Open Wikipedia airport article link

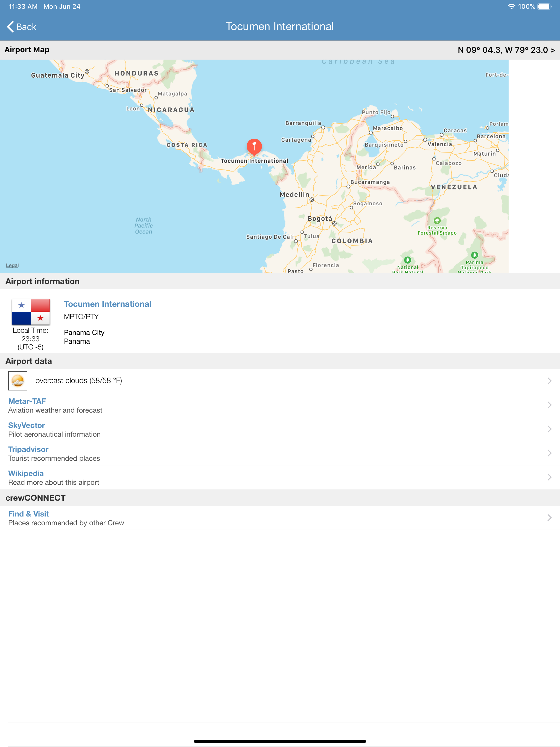click(26, 473)
